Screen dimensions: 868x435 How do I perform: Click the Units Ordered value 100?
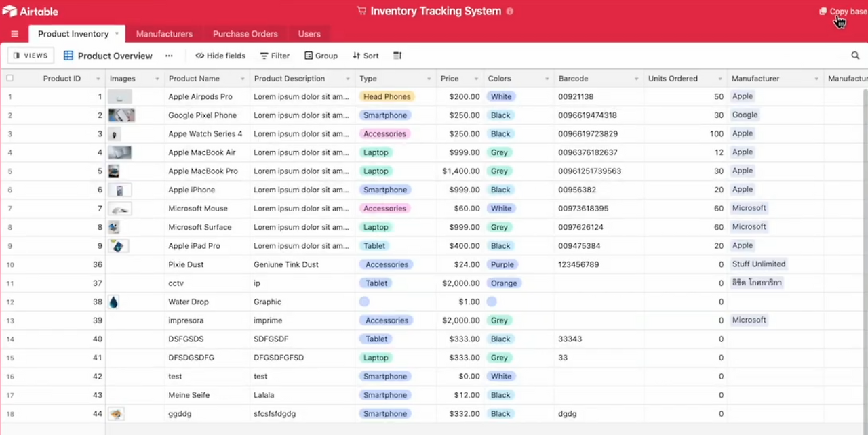tap(717, 134)
